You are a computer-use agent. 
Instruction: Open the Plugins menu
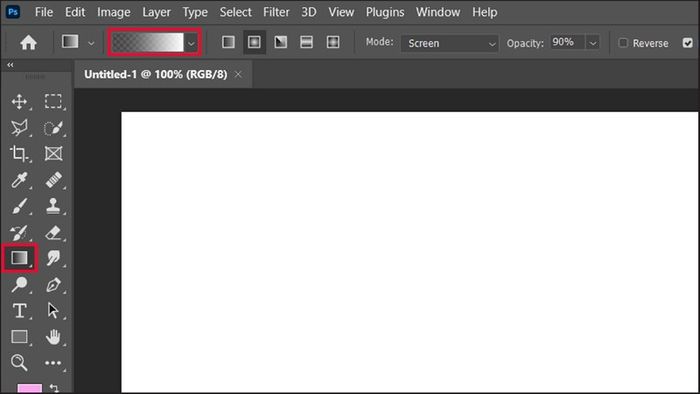[x=385, y=12]
